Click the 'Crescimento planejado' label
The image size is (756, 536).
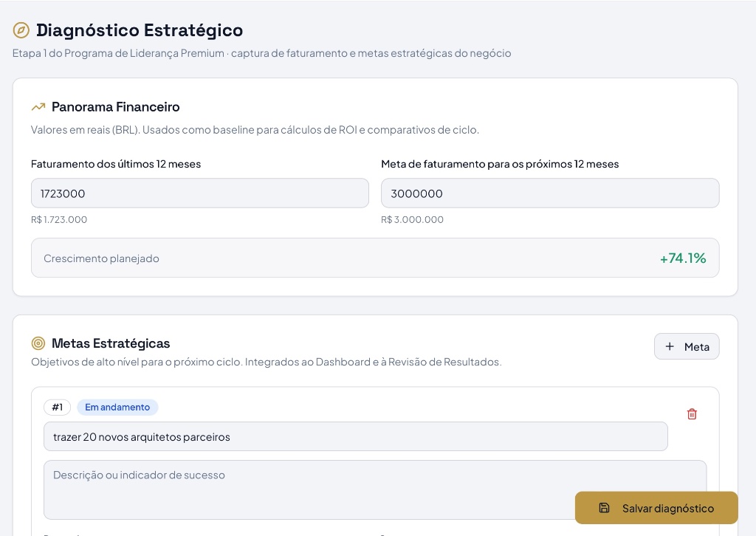(x=101, y=258)
